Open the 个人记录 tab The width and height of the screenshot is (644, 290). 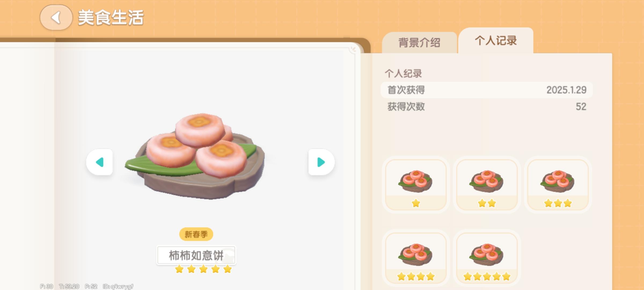(496, 41)
